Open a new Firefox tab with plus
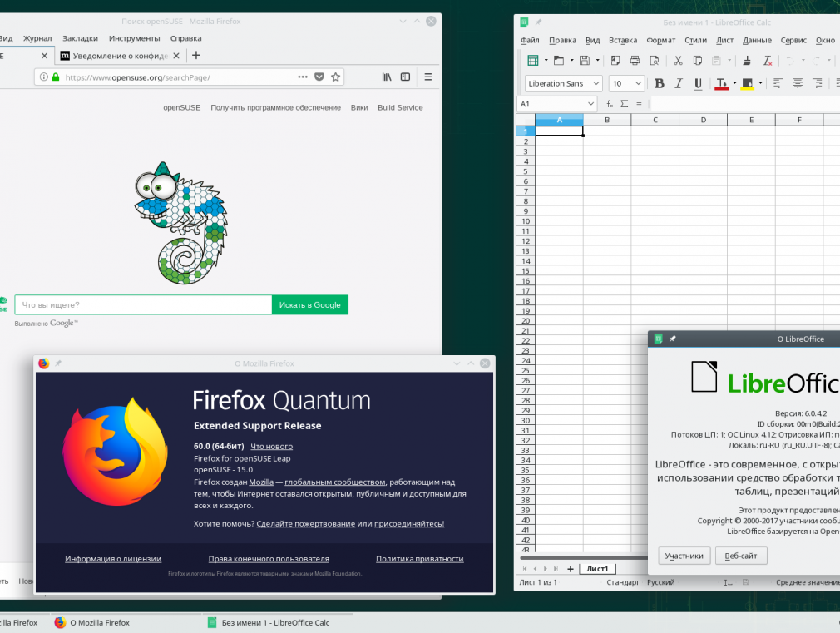Screen dimensions: 840x633 [196, 55]
